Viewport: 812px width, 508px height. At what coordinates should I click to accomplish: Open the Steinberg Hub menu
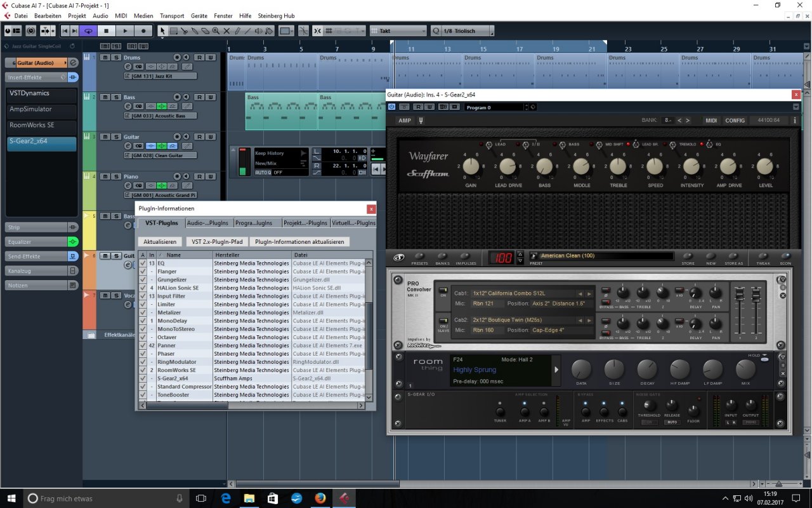[277, 15]
